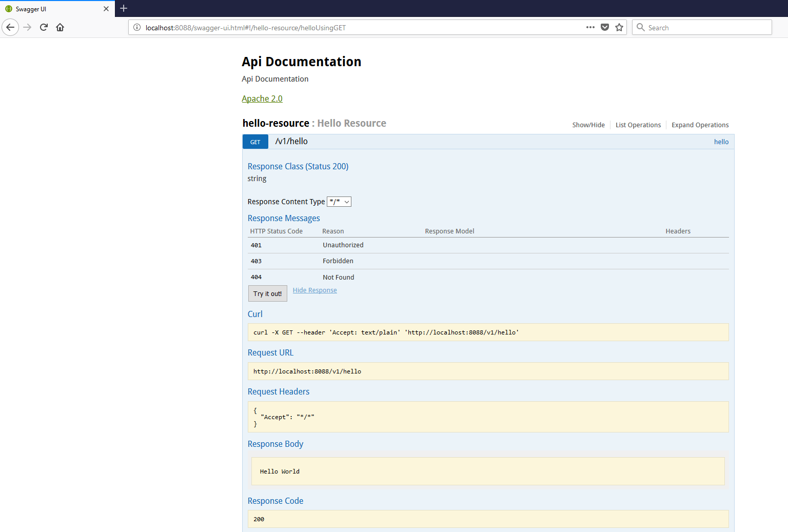Open the Apache 2.0 license link
The height and width of the screenshot is (532, 788).
262,98
